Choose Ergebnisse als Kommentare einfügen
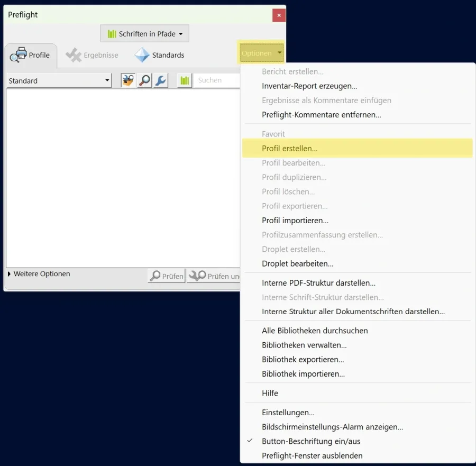 click(x=358, y=100)
